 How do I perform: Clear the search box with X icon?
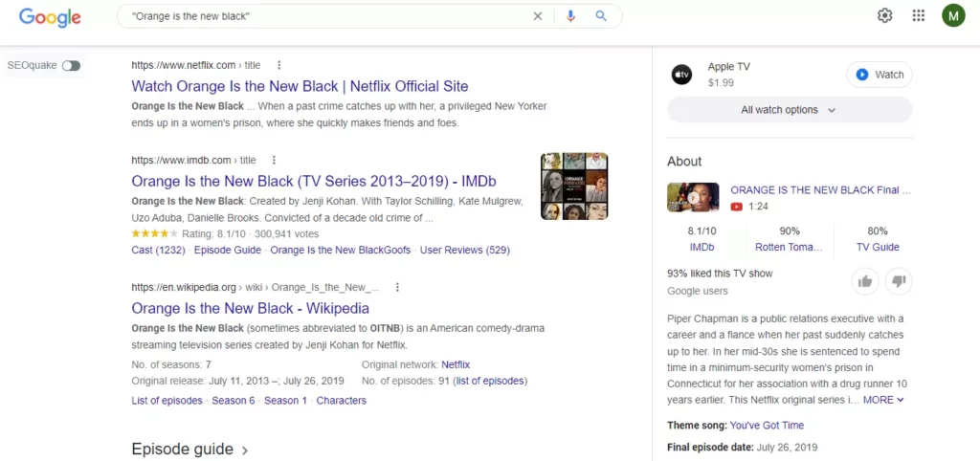(538, 16)
